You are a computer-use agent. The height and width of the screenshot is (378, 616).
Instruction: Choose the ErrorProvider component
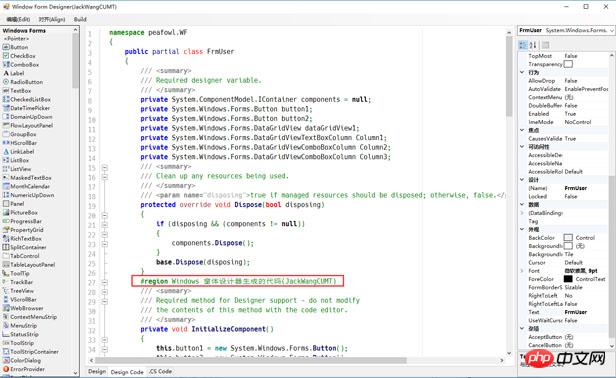point(24,369)
